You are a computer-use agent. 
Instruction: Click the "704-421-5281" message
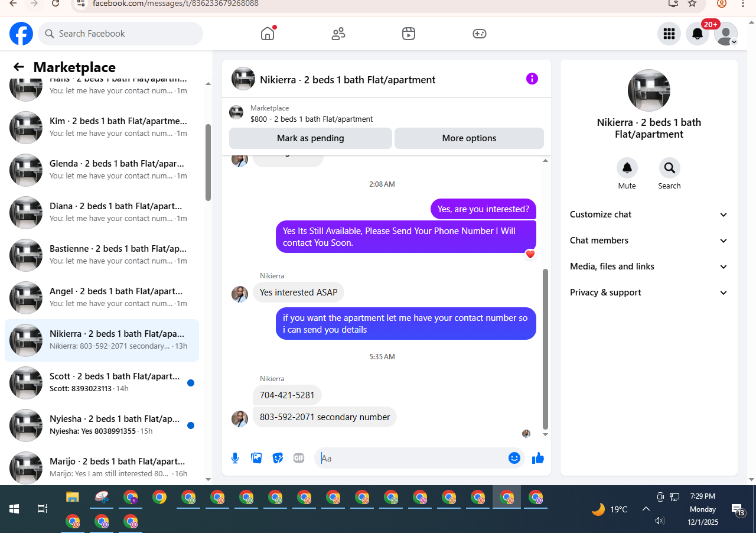(x=287, y=395)
